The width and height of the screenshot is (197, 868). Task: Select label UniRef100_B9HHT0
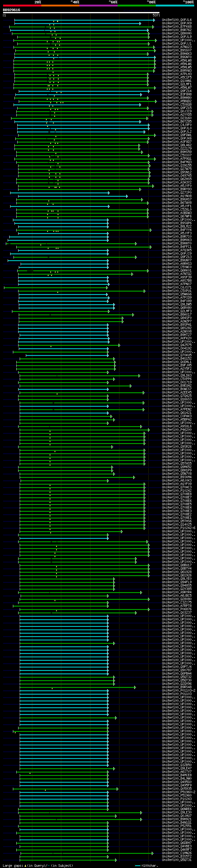[177, 243]
